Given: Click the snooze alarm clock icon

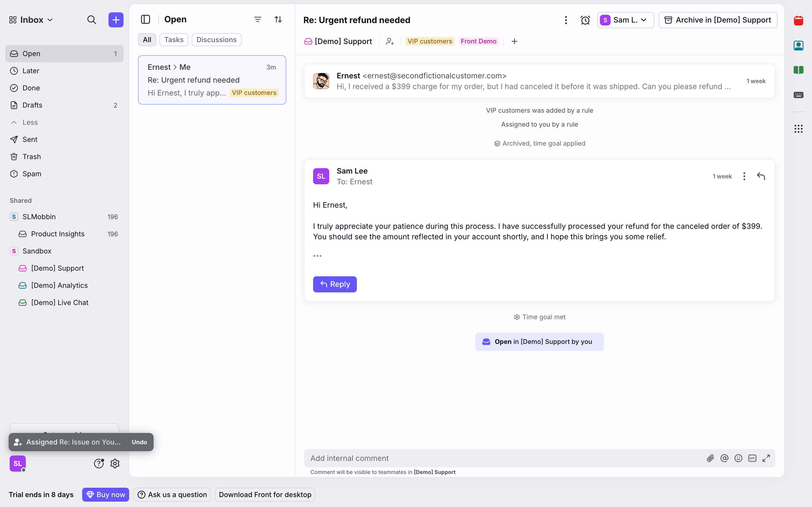Looking at the screenshot, I should 585,20.
